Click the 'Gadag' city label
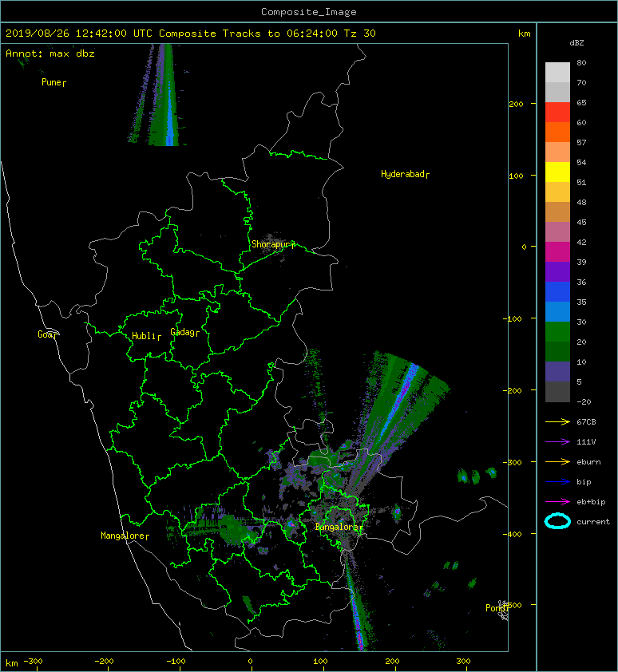The image size is (618, 672). (x=183, y=332)
